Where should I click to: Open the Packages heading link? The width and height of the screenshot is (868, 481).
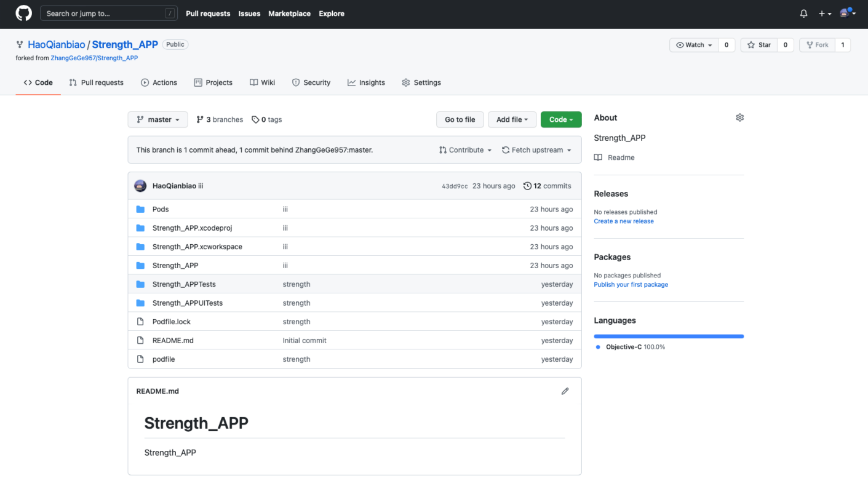[x=612, y=257]
